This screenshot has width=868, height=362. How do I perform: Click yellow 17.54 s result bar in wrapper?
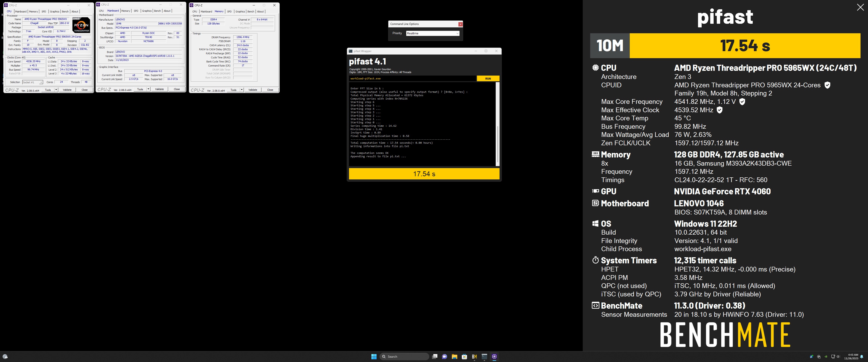[x=424, y=174]
